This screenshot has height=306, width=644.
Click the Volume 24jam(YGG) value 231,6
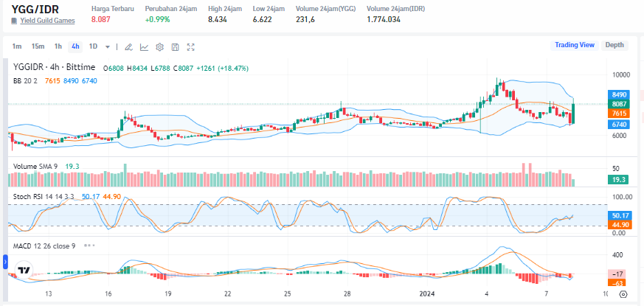(x=305, y=19)
